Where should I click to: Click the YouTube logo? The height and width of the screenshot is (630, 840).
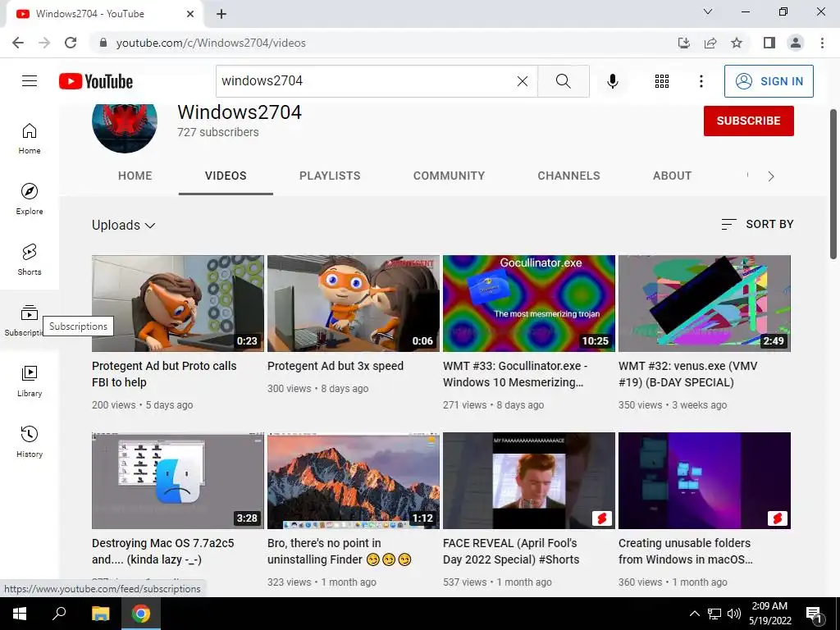(x=96, y=81)
